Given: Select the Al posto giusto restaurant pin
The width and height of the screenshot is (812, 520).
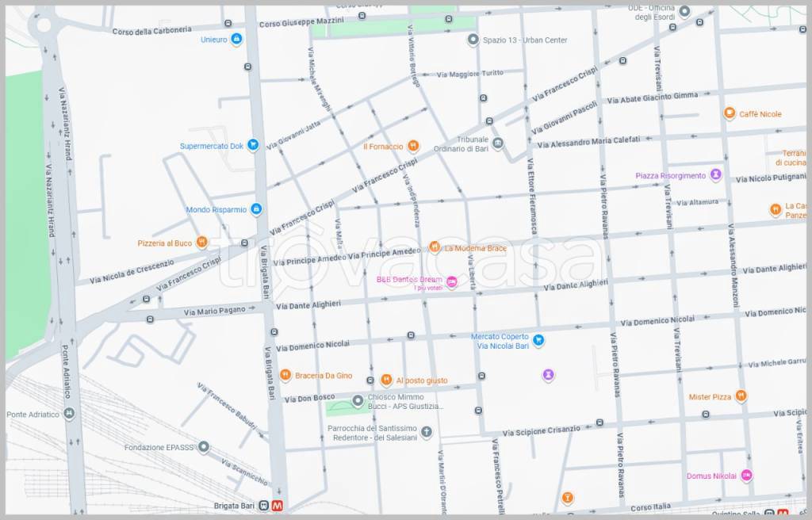Looking at the screenshot, I should (x=386, y=380).
